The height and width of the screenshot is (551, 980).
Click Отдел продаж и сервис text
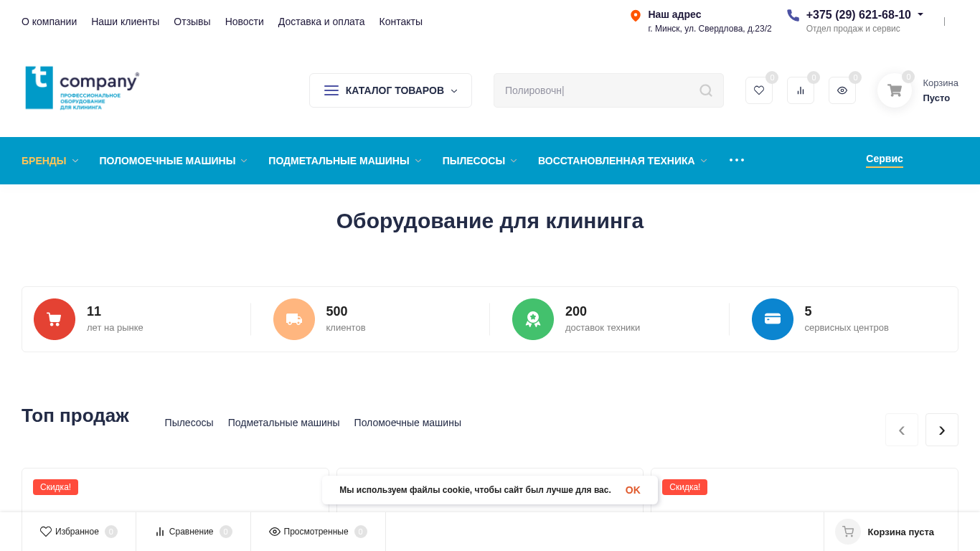coord(853,29)
